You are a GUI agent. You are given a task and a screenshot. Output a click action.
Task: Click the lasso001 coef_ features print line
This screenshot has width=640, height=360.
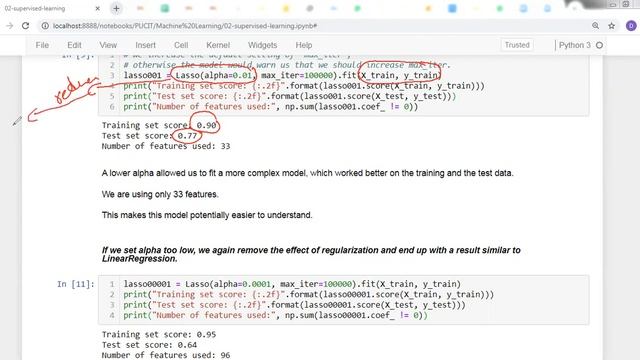tap(271, 107)
